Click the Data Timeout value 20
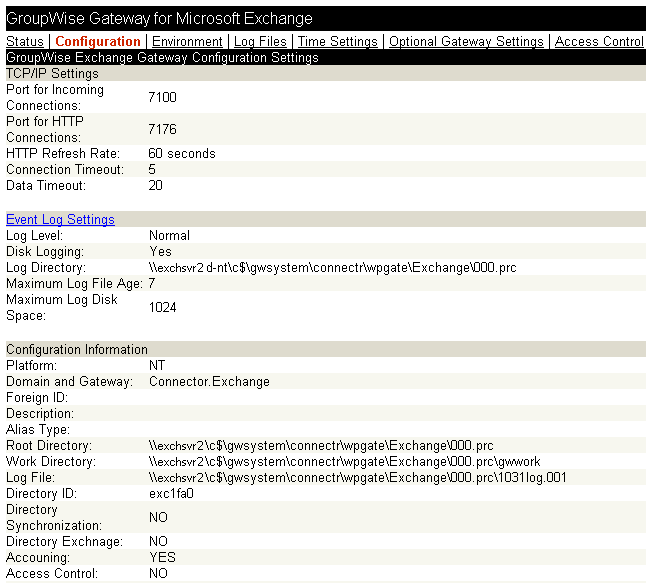647x583 pixels. 156,185
